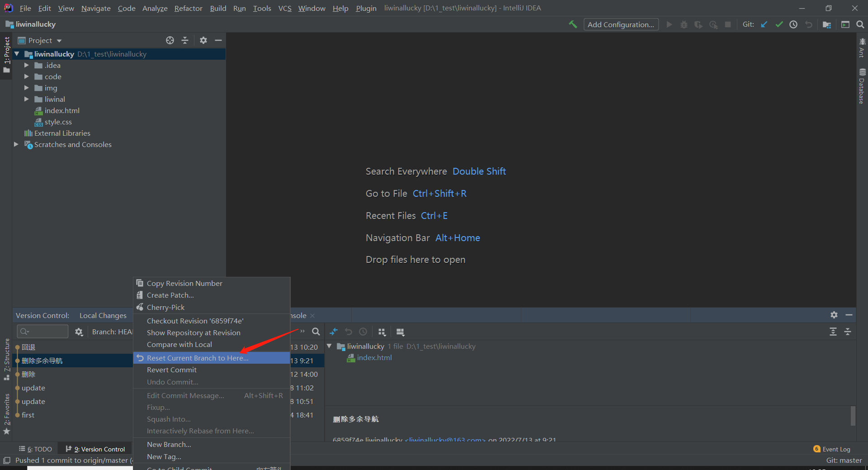This screenshot has width=868, height=470.
Task: Toggle the Project tool window stripe button
Action: [6, 55]
